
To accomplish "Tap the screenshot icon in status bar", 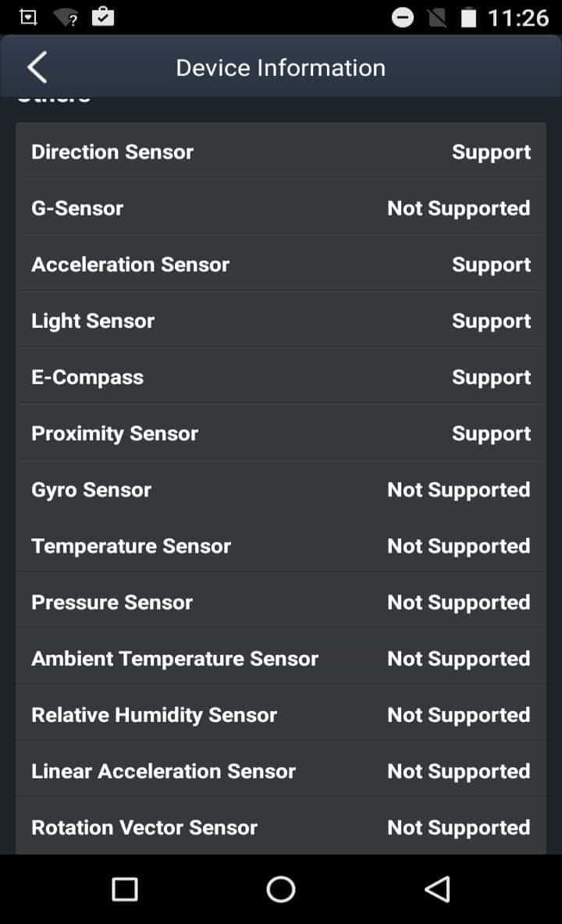I will click(x=28, y=17).
